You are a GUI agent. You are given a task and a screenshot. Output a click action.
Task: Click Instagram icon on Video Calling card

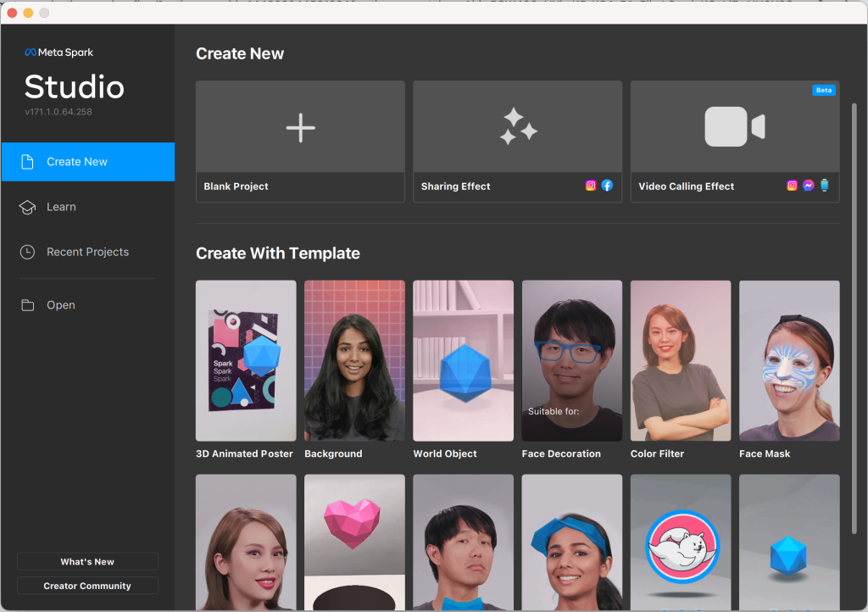coord(793,186)
